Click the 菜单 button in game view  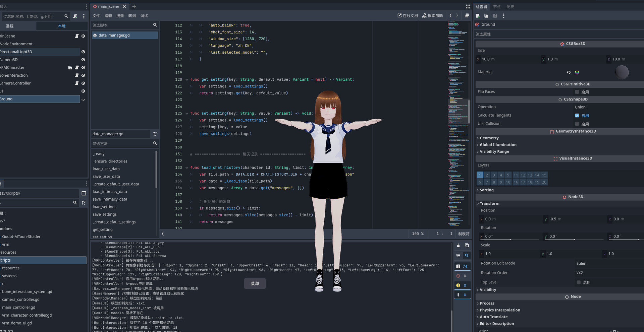(255, 283)
